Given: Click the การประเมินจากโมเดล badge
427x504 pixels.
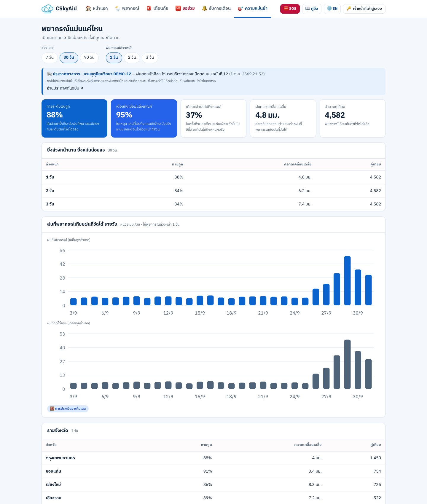Looking at the screenshot, I should 68,409.
